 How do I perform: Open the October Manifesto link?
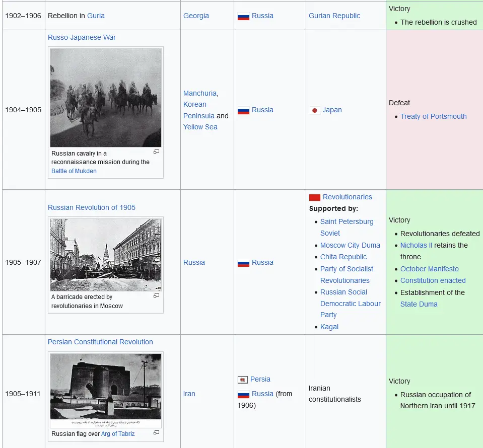[x=429, y=269]
